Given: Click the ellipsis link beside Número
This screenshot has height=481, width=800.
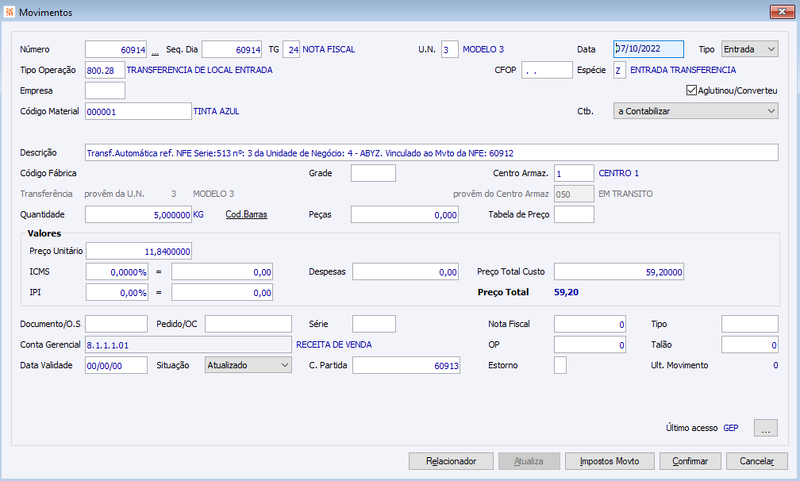Looking at the screenshot, I should tap(155, 52).
